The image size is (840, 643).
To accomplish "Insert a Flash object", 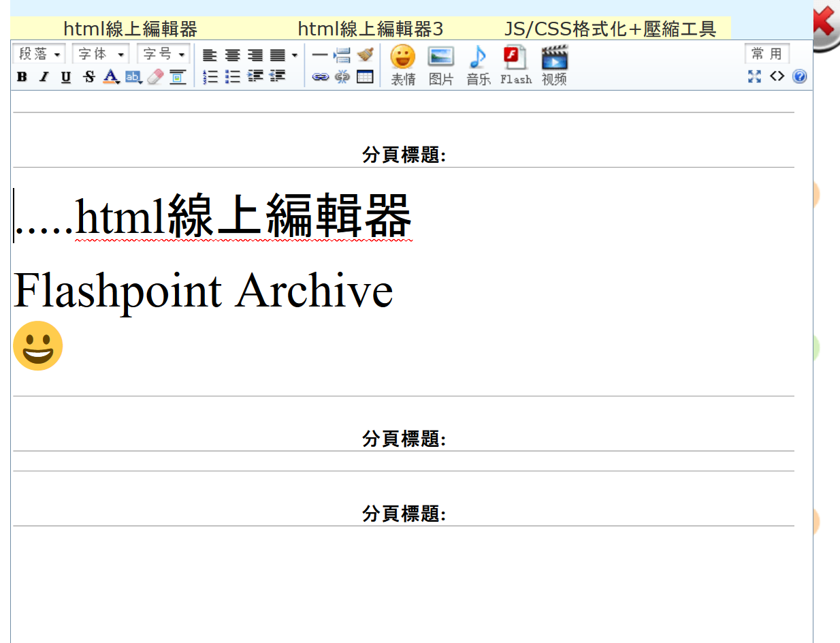I will (516, 66).
